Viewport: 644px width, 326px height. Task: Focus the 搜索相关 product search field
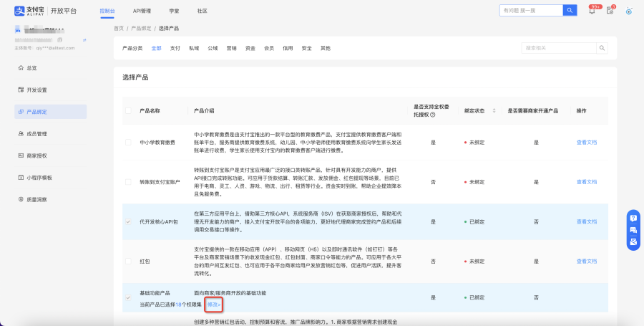point(559,48)
